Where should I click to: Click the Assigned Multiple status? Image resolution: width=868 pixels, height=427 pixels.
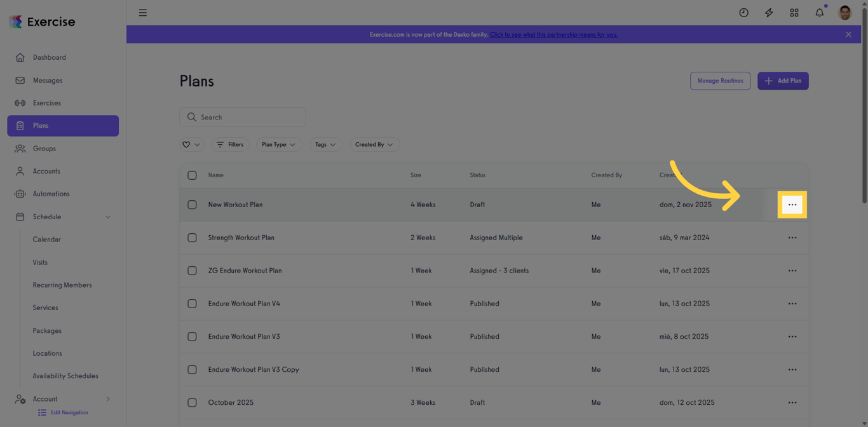coord(496,238)
